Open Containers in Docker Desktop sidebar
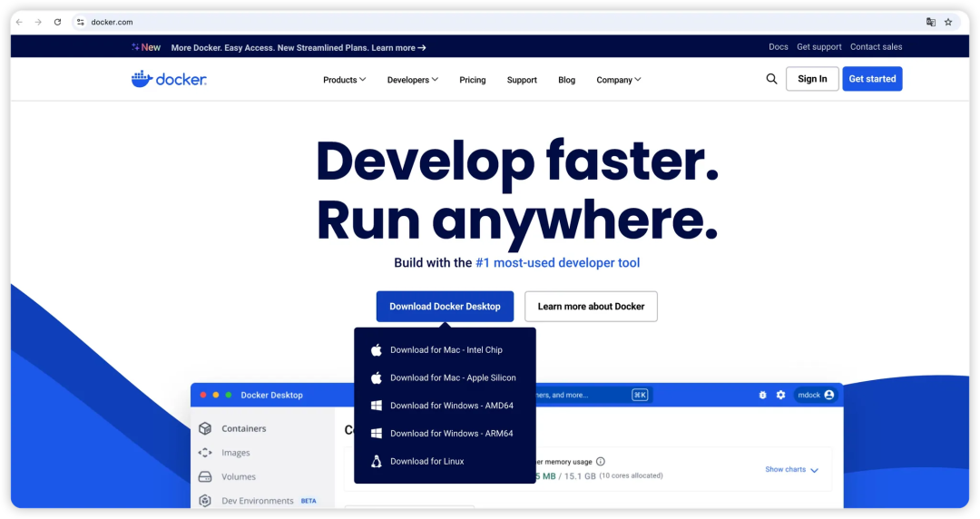The image size is (980, 519). [x=244, y=428]
